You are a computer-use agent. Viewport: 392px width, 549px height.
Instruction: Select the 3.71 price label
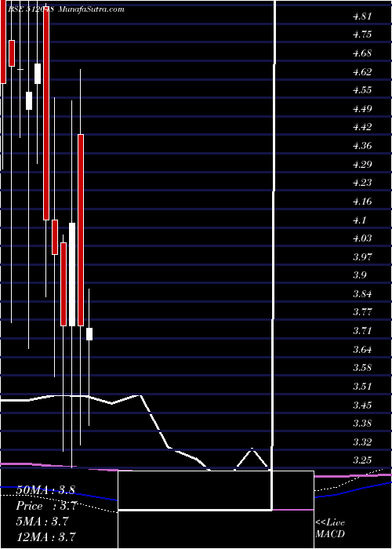[x=362, y=331]
